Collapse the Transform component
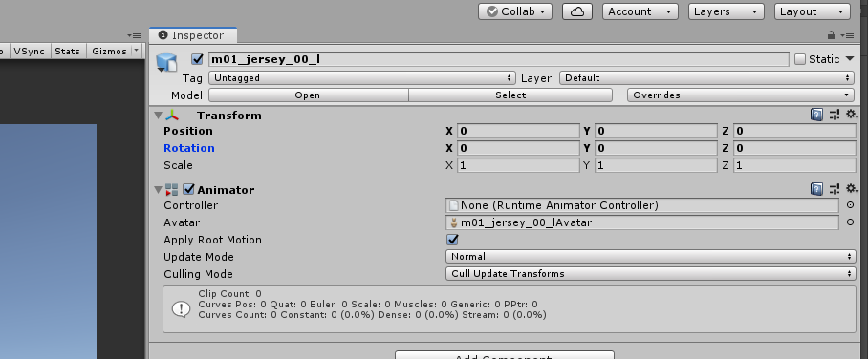The image size is (868, 359). (159, 116)
